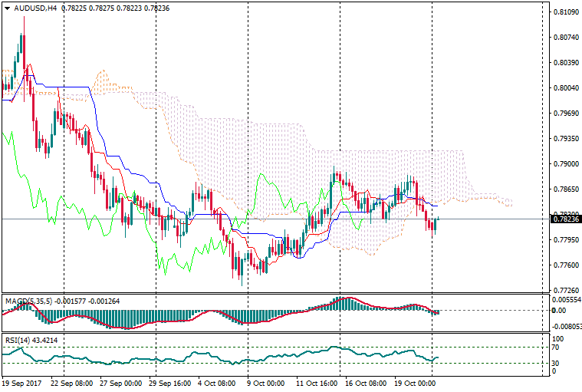Click the 0.80740 price axis label
Image resolution: width=582 pixels, height=392 pixels.
(x=565, y=38)
